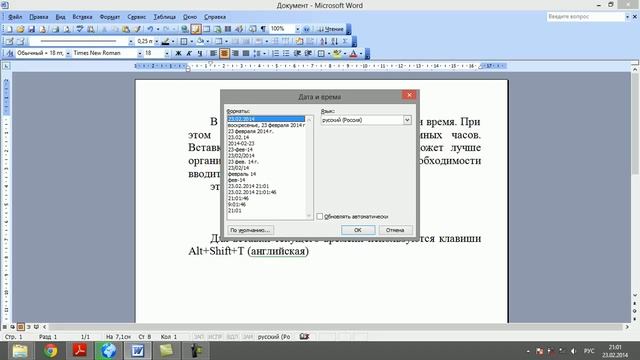Click the formats list scrollbar
640x360 pixels.
click(x=309, y=167)
